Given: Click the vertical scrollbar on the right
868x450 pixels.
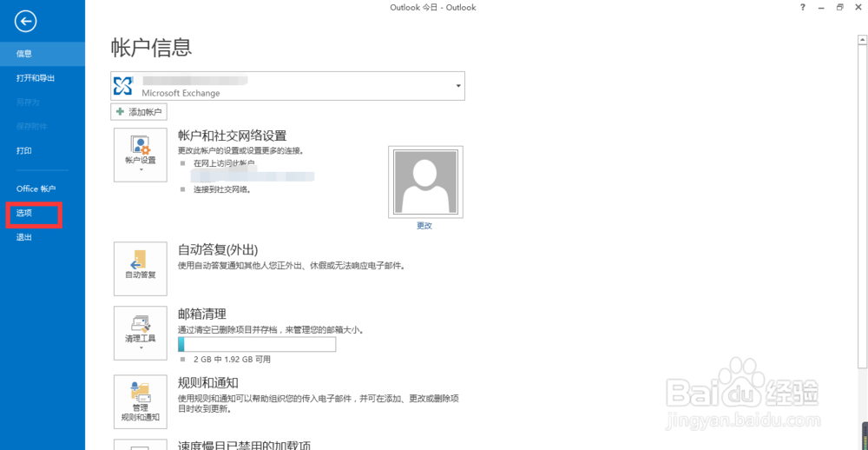Looking at the screenshot, I should tap(862, 205).
